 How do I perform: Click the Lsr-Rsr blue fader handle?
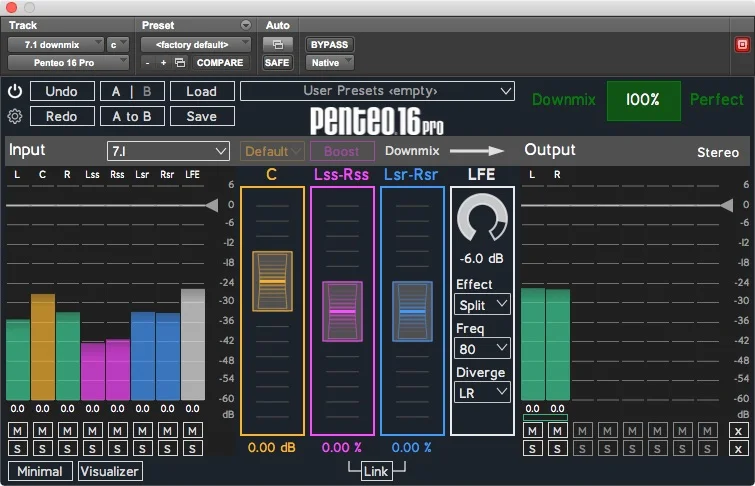pyautogui.click(x=412, y=312)
